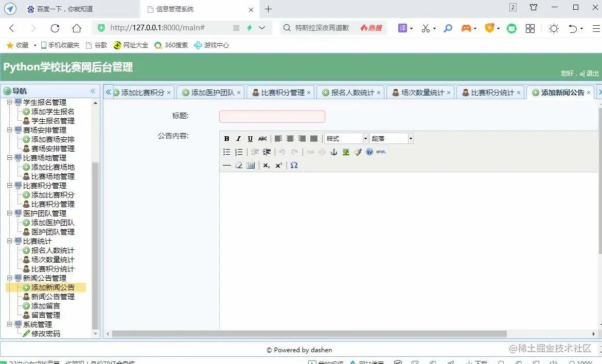The height and width of the screenshot is (364, 602).
Task: Click the 标题 title input field
Action: point(272,117)
